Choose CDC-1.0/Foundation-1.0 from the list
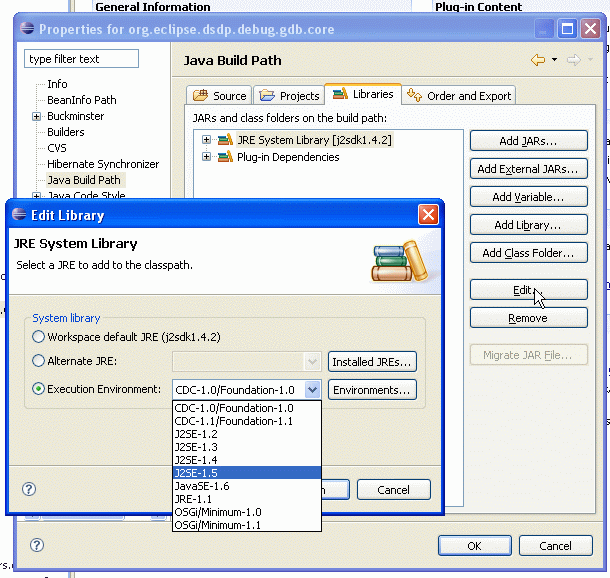This screenshot has height=578, width=610. point(247,408)
